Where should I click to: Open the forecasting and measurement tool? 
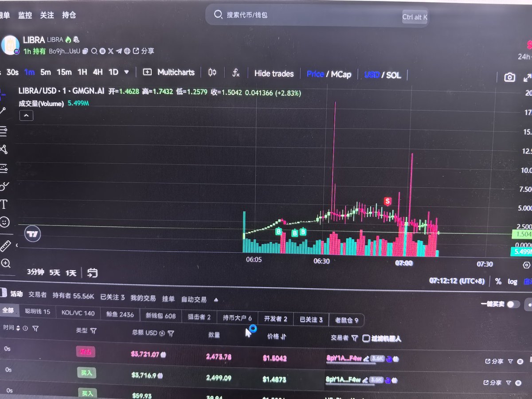4,168
